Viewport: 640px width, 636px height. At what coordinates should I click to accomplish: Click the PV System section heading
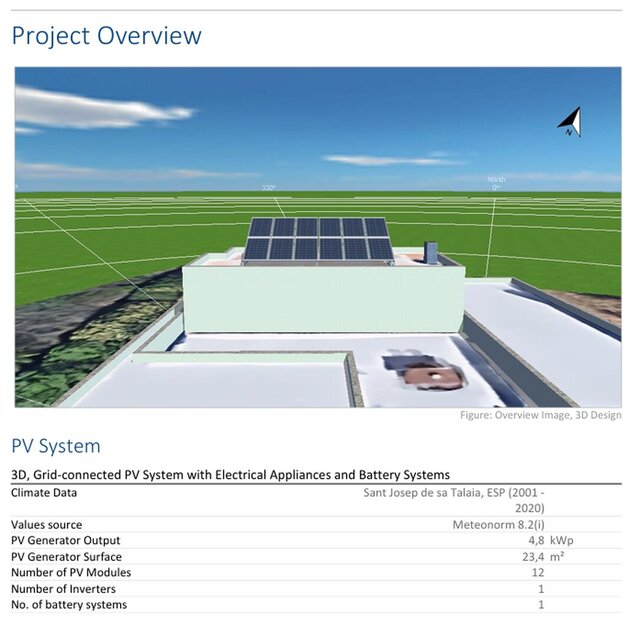56,446
